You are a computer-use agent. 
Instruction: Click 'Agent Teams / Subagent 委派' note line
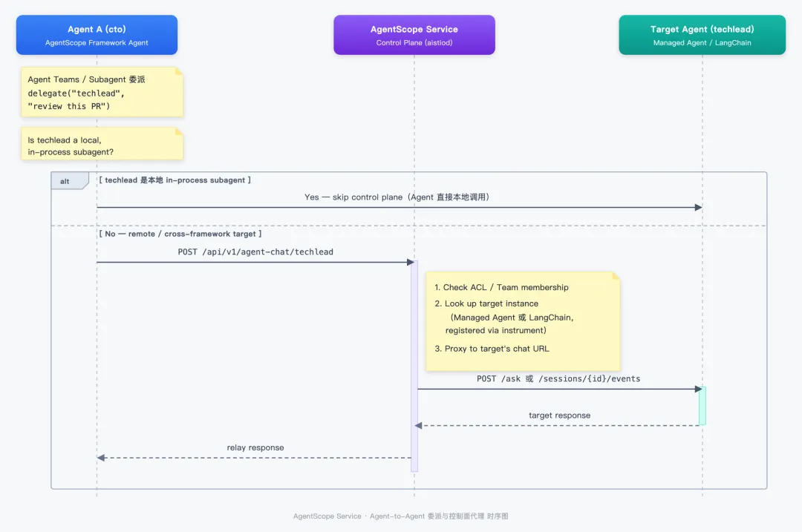(86, 79)
